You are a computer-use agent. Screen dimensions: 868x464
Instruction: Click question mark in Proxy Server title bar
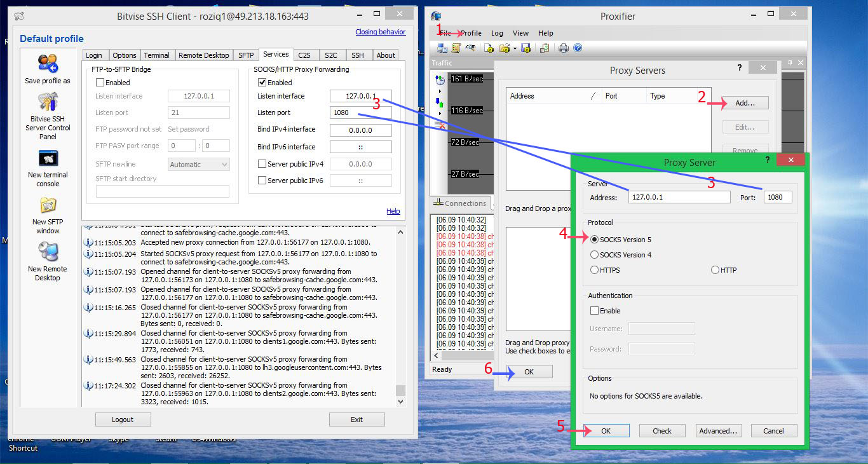click(769, 160)
